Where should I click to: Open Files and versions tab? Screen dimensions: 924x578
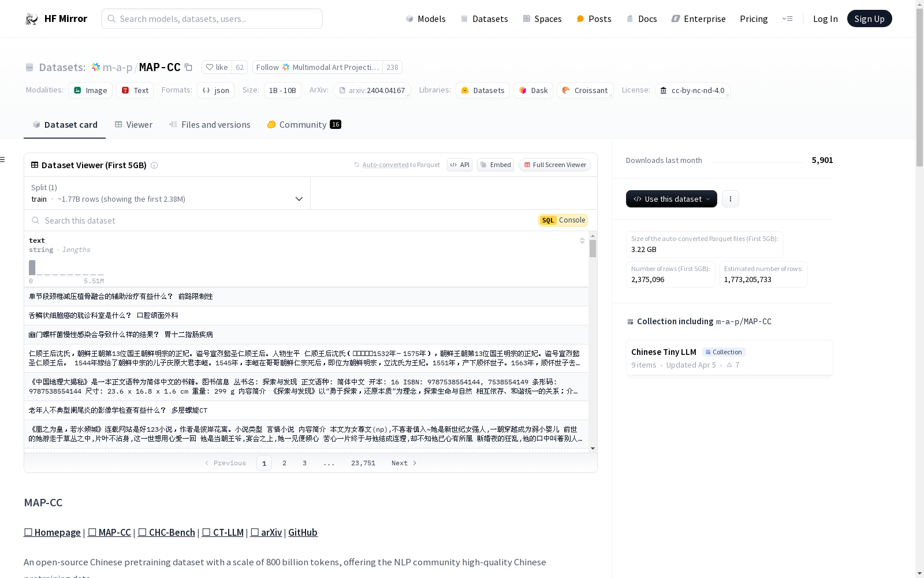coord(210,124)
